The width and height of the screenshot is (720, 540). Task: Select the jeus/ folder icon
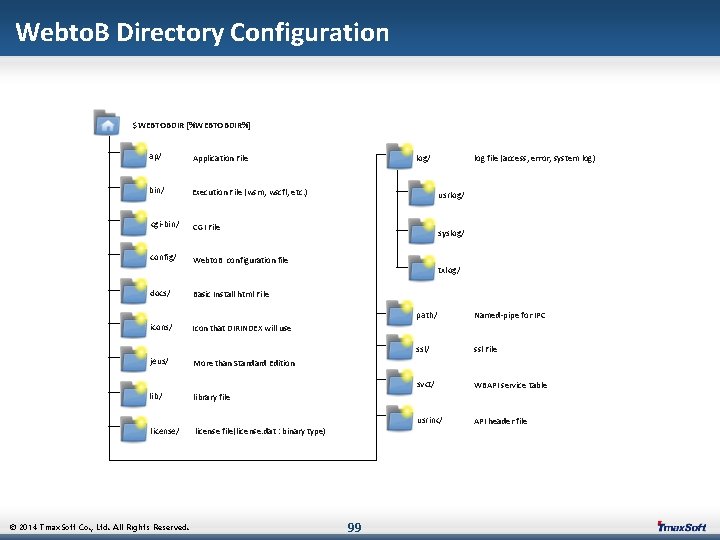[x=134, y=359]
